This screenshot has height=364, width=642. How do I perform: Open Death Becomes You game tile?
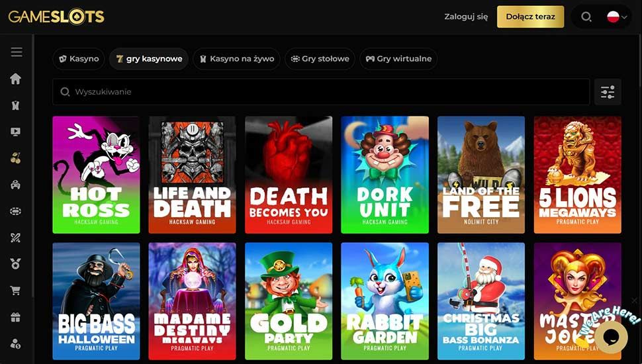coord(289,175)
